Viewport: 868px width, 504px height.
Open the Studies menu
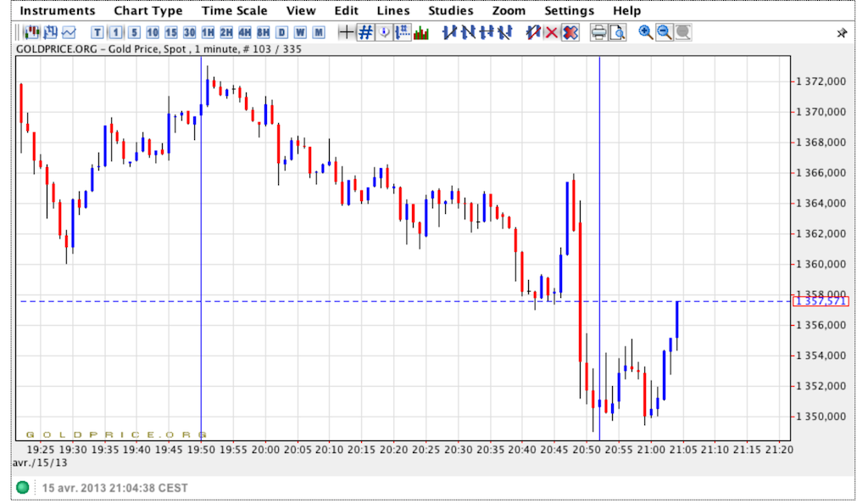point(451,11)
